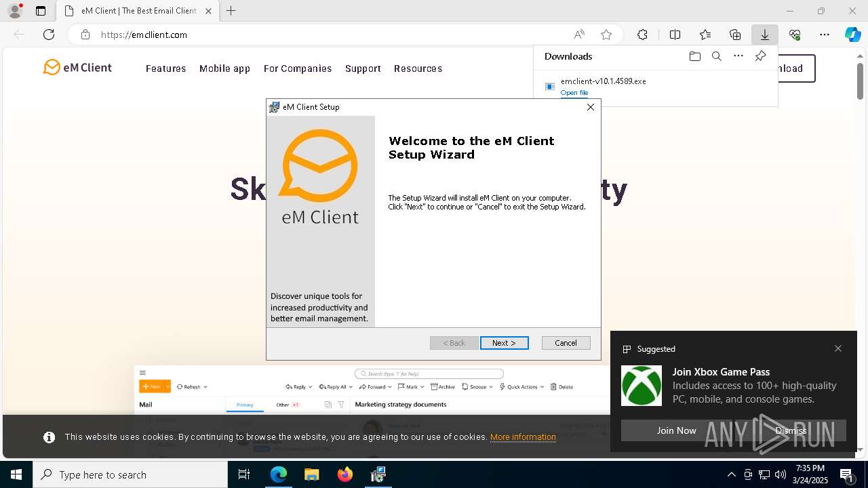Open File Explorer from the taskbar

click(x=311, y=474)
